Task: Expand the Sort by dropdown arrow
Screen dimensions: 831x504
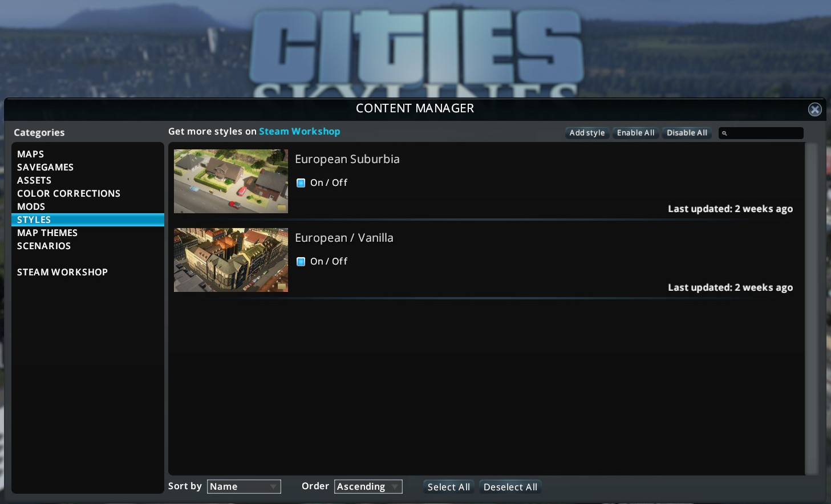Action: click(x=274, y=486)
